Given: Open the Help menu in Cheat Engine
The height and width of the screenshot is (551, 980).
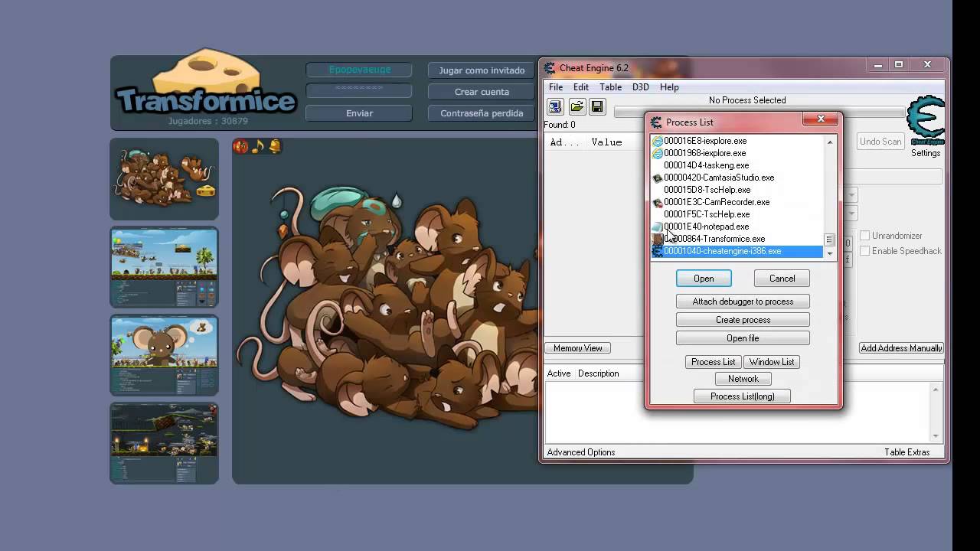Looking at the screenshot, I should point(669,87).
